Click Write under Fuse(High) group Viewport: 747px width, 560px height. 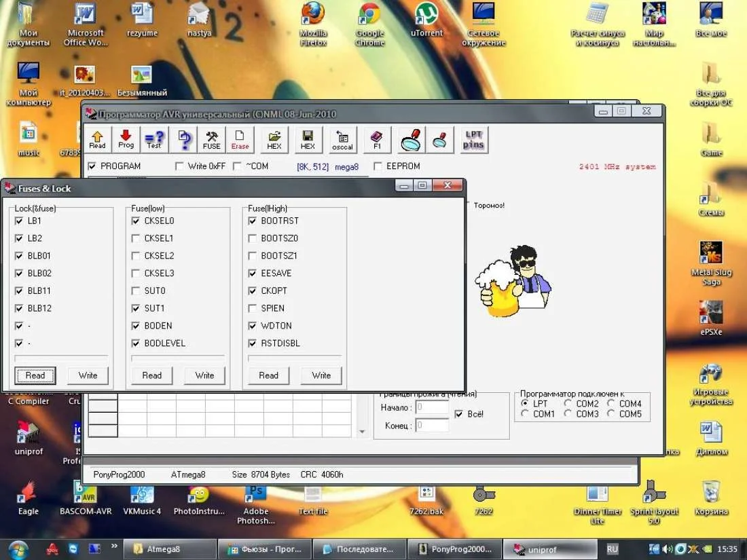coord(321,375)
